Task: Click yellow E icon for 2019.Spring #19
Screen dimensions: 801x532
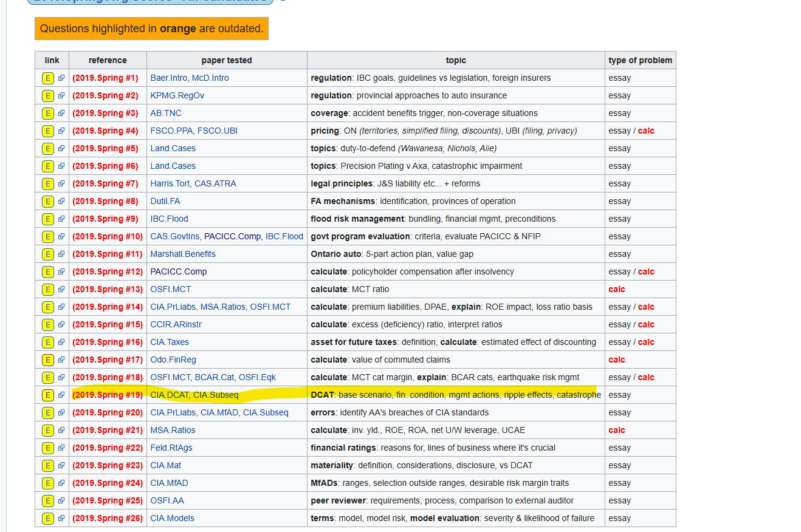Action: click(48, 395)
